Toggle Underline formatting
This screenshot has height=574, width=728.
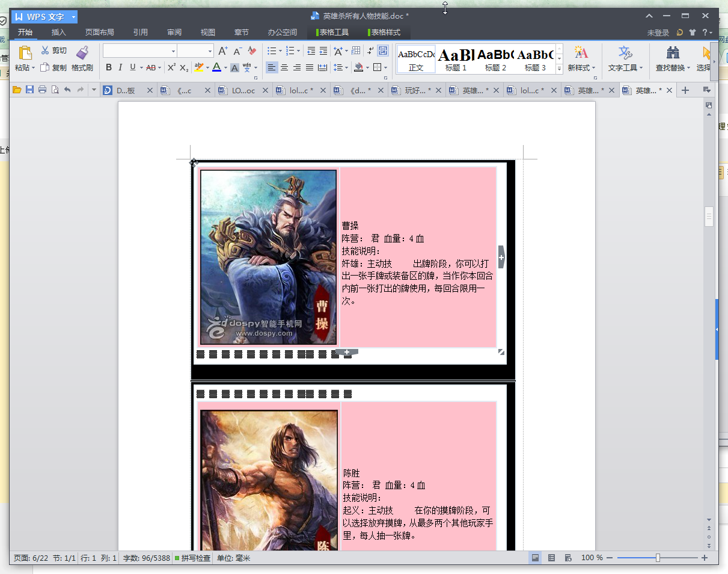[132, 67]
